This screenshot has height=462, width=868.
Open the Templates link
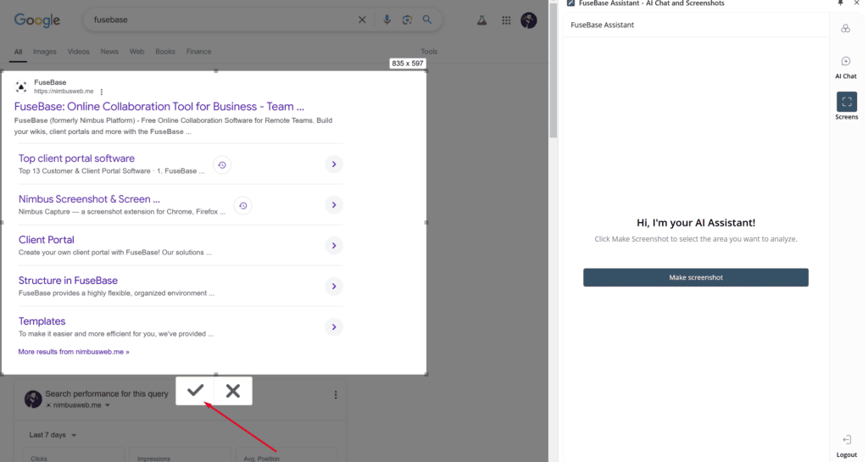[42, 321]
